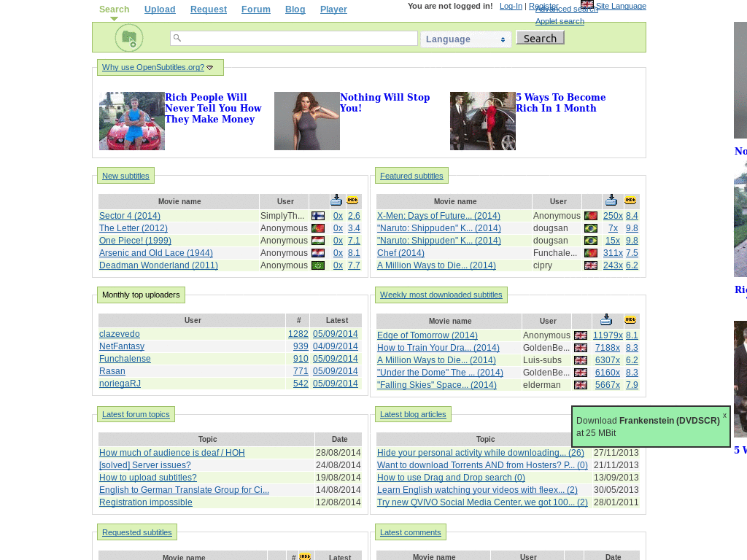
Task: Click the flag icon in The Letter row
Action: pos(318,228)
